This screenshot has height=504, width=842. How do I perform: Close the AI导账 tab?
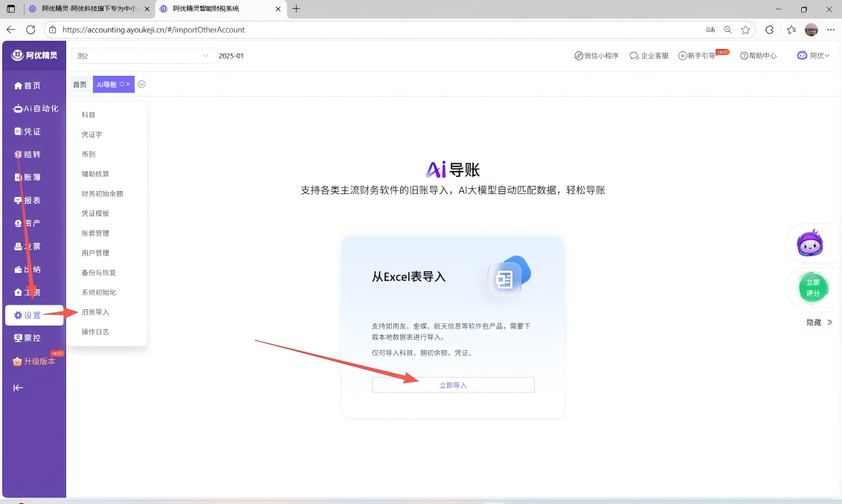(x=128, y=84)
